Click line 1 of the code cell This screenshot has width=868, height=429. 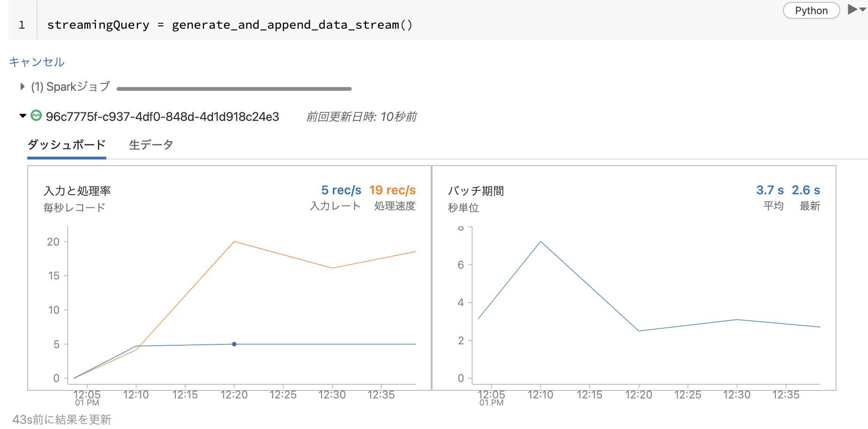230,25
